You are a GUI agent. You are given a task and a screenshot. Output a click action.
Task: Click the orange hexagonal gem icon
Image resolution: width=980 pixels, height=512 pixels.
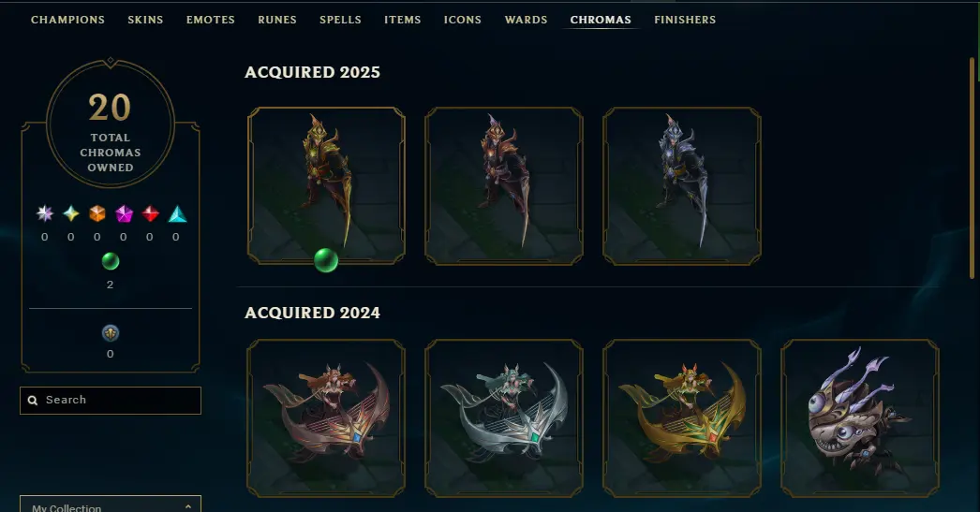tap(97, 214)
